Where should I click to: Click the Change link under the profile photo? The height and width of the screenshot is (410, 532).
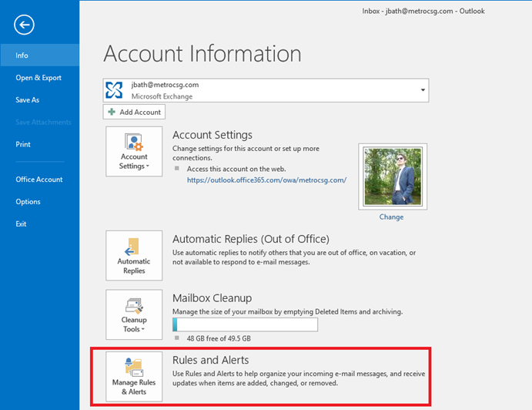(391, 217)
